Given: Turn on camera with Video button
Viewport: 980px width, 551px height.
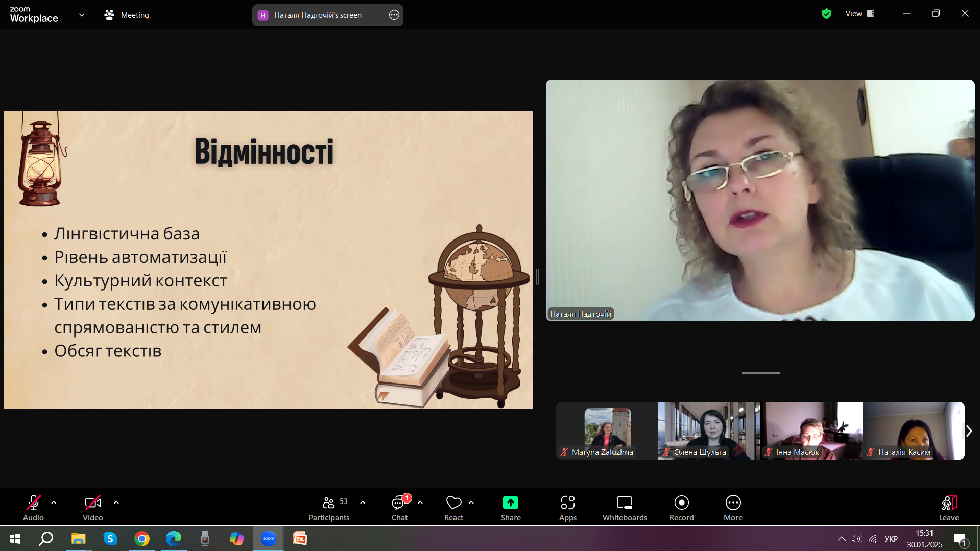Looking at the screenshot, I should tap(92, 508).
